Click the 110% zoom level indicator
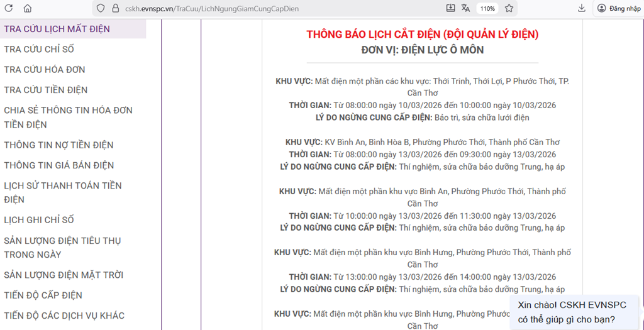 click(487, 8)
